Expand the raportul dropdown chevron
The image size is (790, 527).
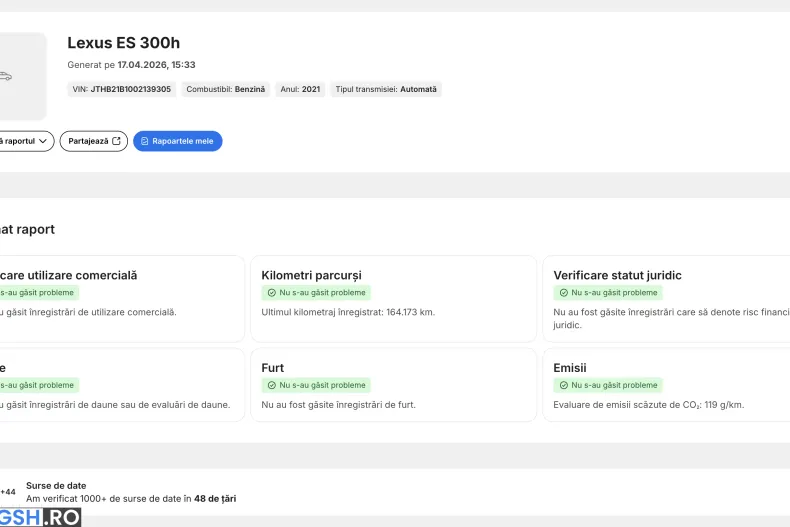pos(43,141)
